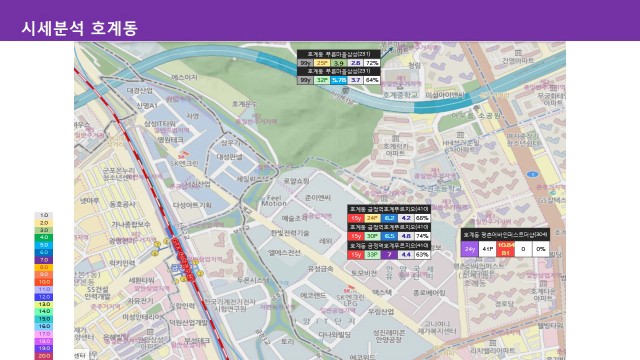The height and width of the screenshot is (360, 640).
Task: Click the 99y cell in the 25P row
Action: [x=305, y=63]
